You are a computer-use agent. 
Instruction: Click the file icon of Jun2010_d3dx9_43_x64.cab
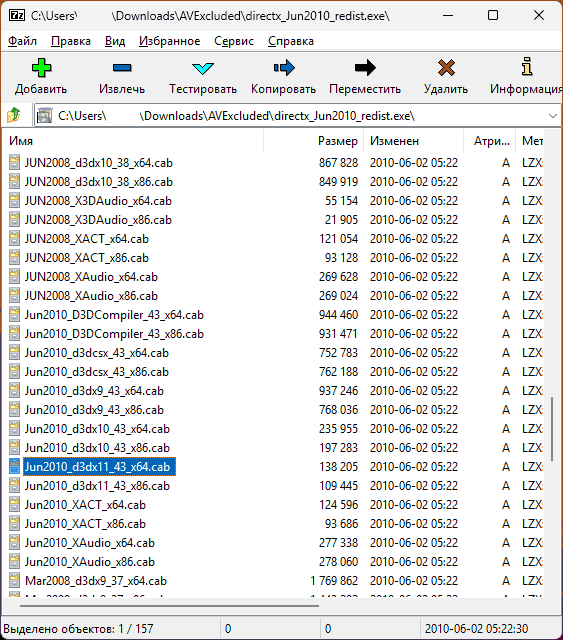click(x=14, y=391)
